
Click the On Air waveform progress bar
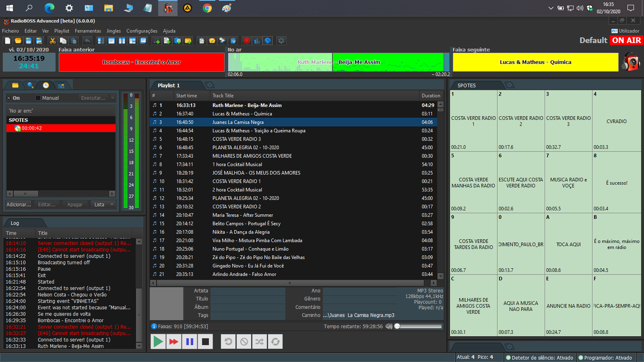[339, 62]
